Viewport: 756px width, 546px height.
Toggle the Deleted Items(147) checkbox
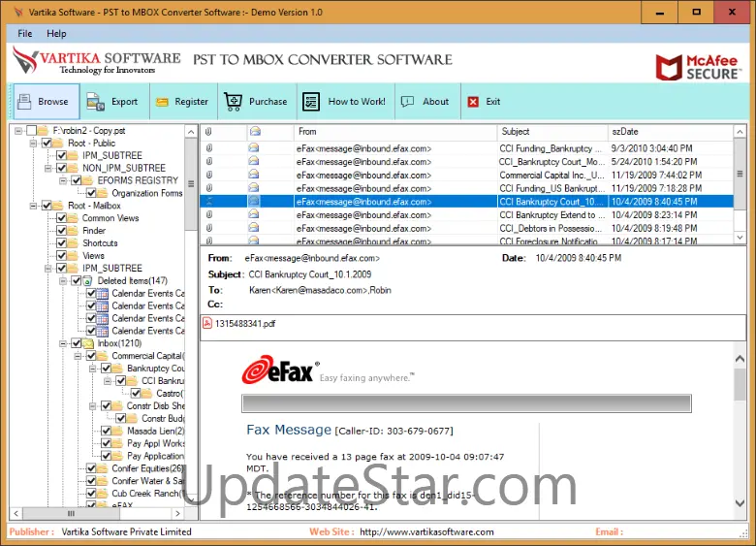77,280
